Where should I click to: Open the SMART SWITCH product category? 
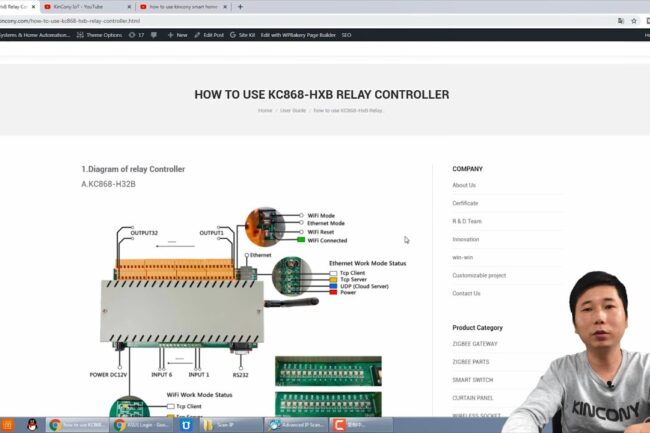(x=473, y=380)
